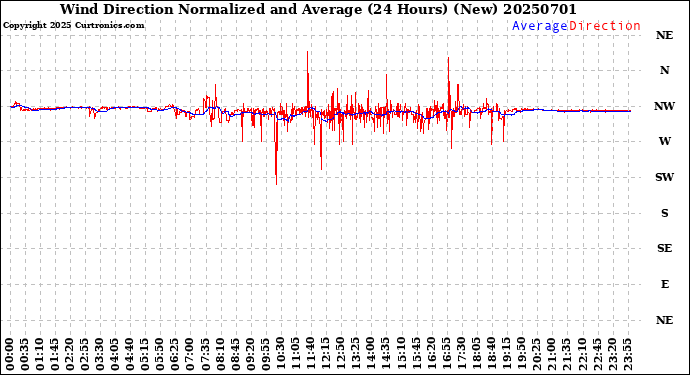Click the 05:15 time axis label
This screenshot has height=375, width=690.
145,355
